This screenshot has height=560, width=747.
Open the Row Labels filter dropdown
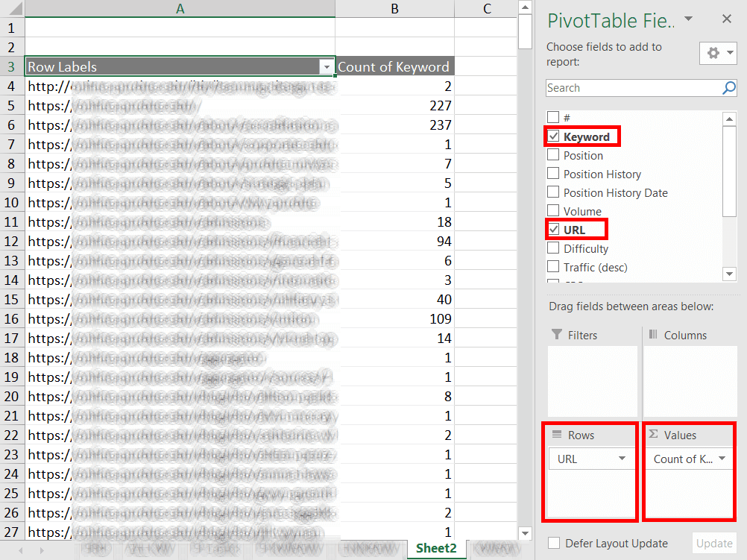[326, 67]
